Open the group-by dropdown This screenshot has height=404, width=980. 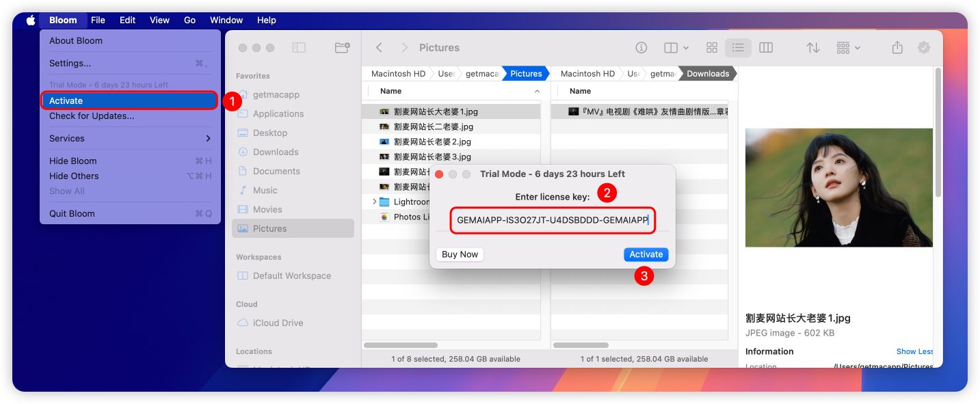(x=848, y=48)
